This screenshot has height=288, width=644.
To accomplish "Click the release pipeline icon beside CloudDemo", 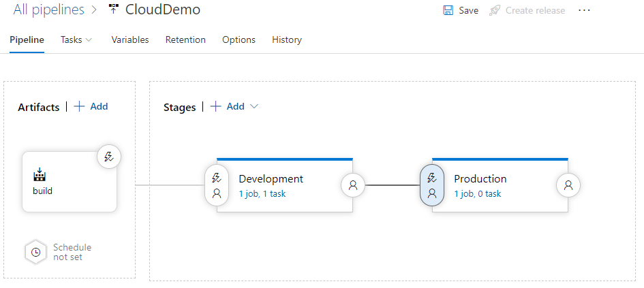I will point(113,10).
